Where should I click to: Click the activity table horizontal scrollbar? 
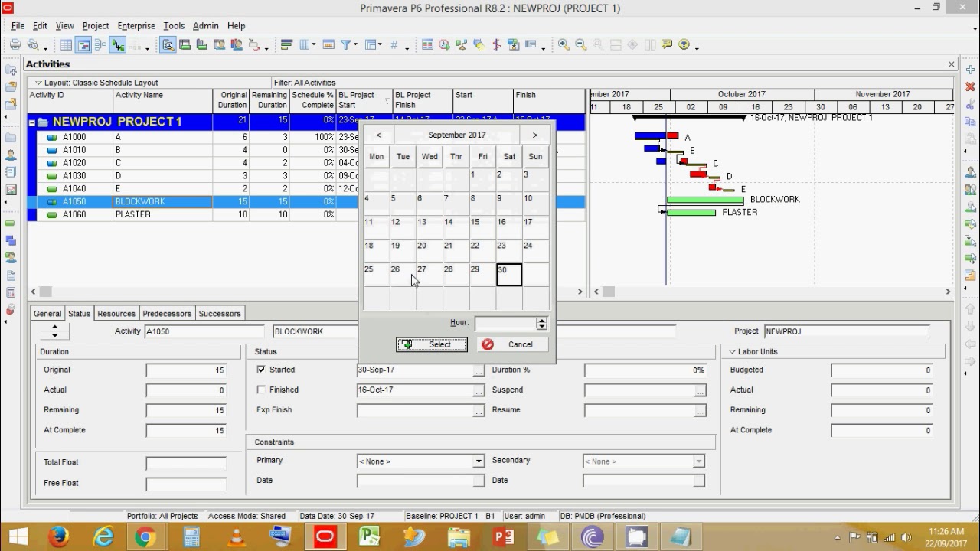pyautogui.click(x=306, y=292)
